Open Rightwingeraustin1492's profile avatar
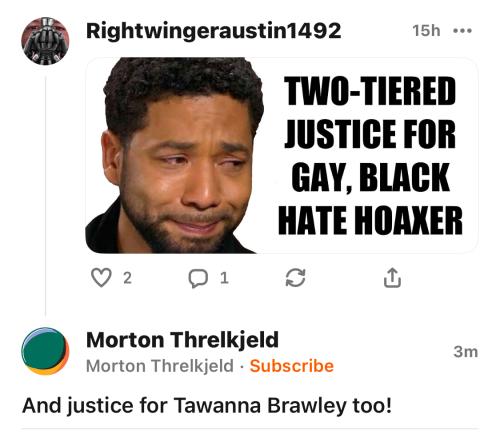This screenshot has height=434, width=500. pos(45,41)
